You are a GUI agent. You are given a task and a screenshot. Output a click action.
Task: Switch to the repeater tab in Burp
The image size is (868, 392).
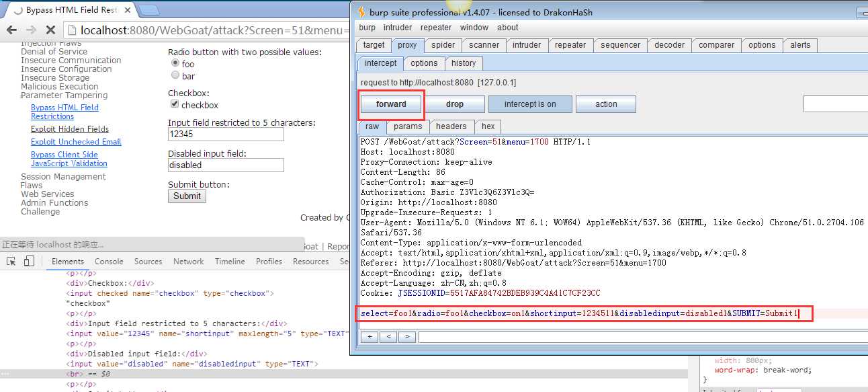(x=570, y=45)
